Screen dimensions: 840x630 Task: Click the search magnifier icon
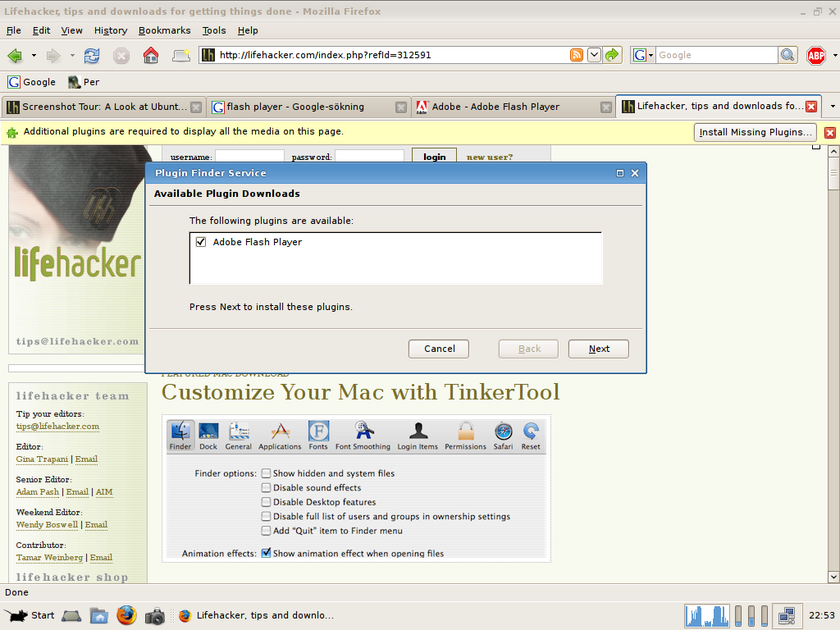tap(787, 55)
